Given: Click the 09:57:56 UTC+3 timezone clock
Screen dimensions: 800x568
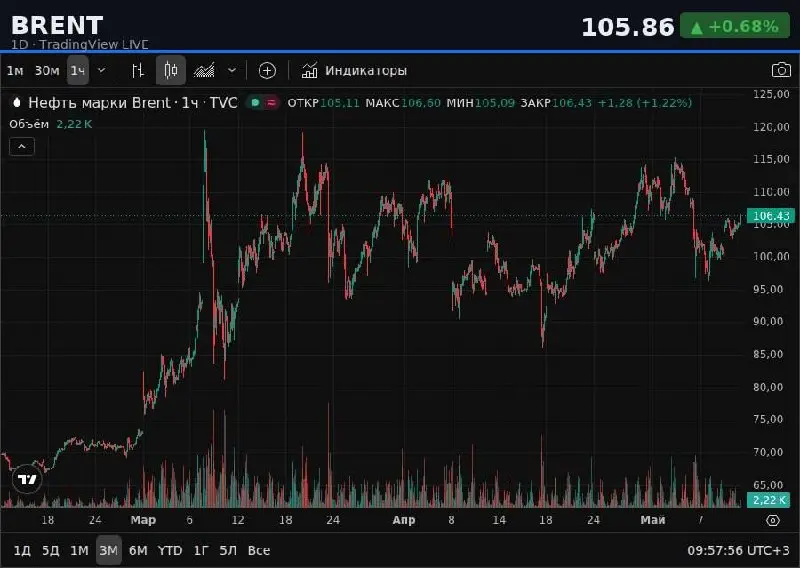Looking at the screenshot, I should [738, 551].
